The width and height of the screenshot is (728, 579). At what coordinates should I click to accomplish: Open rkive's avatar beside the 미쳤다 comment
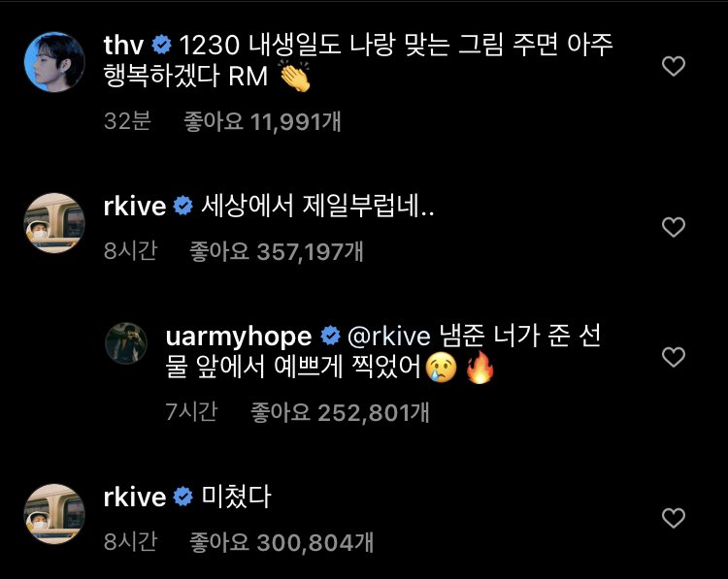coord(54,514)
